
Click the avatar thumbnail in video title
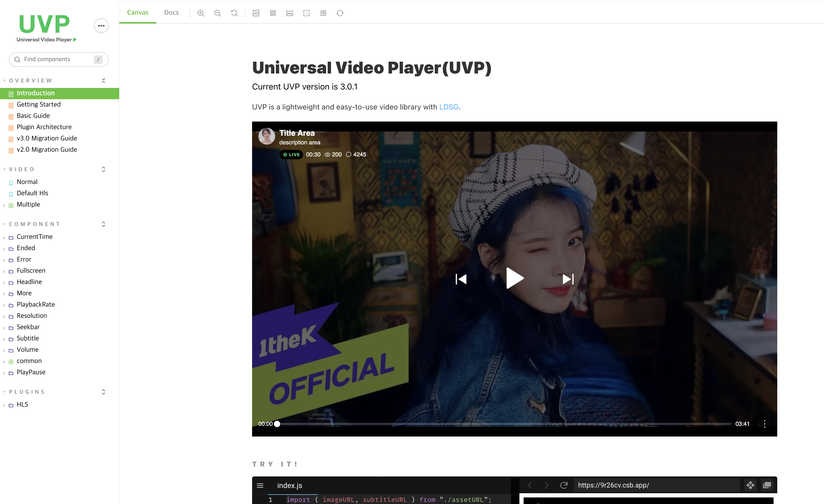pos(267,136)
